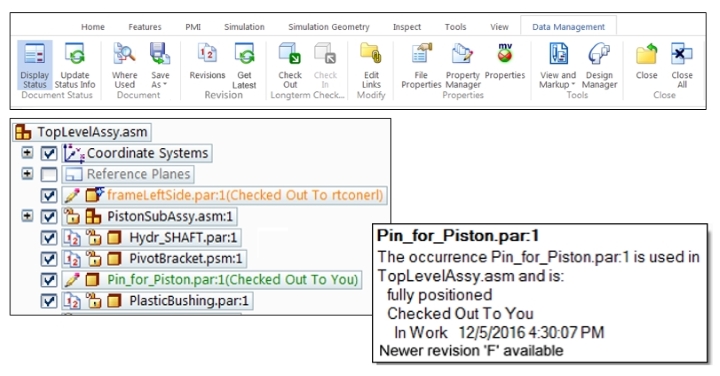Screen dimensions: 720x376
Task: Open the Simulation tab
Action: click(x=244, y=27)
